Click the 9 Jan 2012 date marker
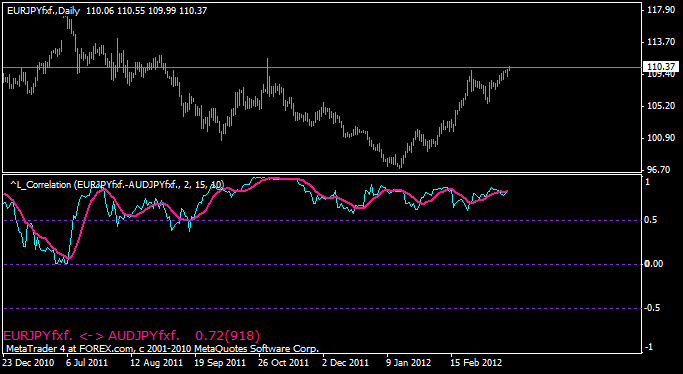The height and width of the screenshot is (374, 683). 408,363
